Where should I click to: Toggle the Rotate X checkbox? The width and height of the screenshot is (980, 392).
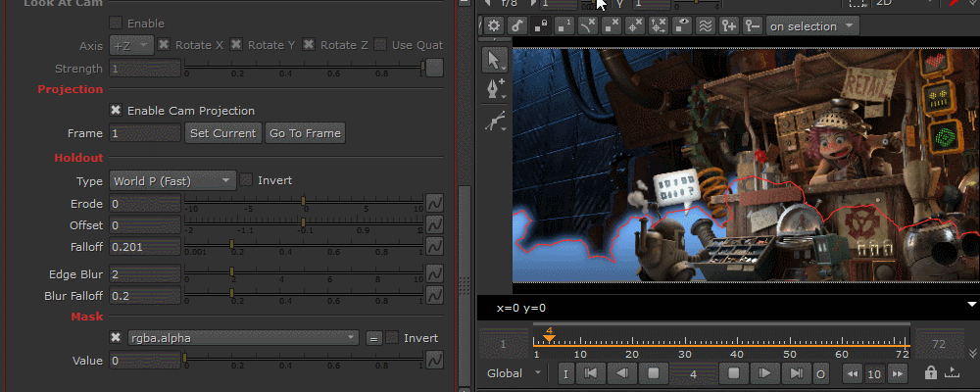(x=163, y=44)
